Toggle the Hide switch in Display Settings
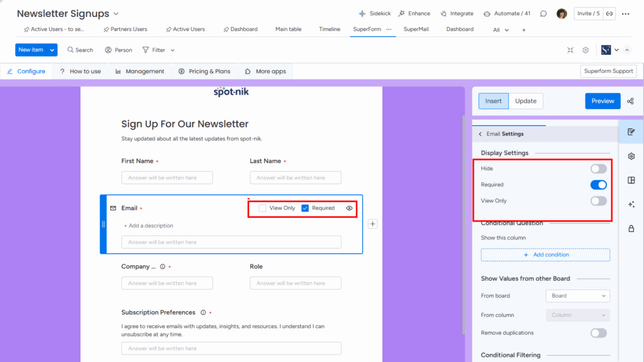Image resolution: width=644 pixels, height=362 pixels. [x=598, y=169]
